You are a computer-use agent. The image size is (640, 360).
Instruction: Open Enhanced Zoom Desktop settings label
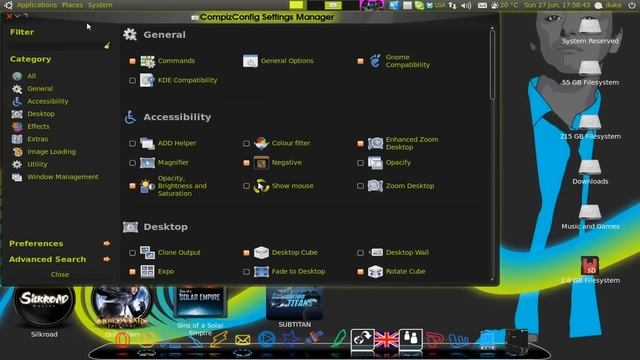coord(412,143)
